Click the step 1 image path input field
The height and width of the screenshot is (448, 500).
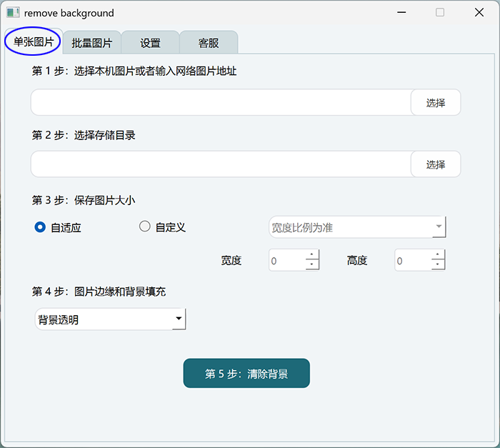221,102
